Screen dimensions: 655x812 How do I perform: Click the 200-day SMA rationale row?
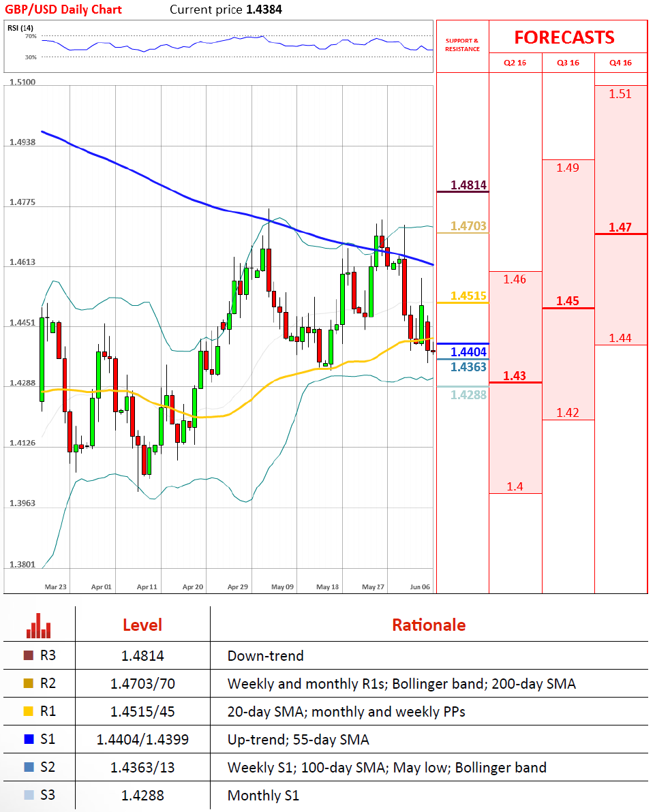401,684
